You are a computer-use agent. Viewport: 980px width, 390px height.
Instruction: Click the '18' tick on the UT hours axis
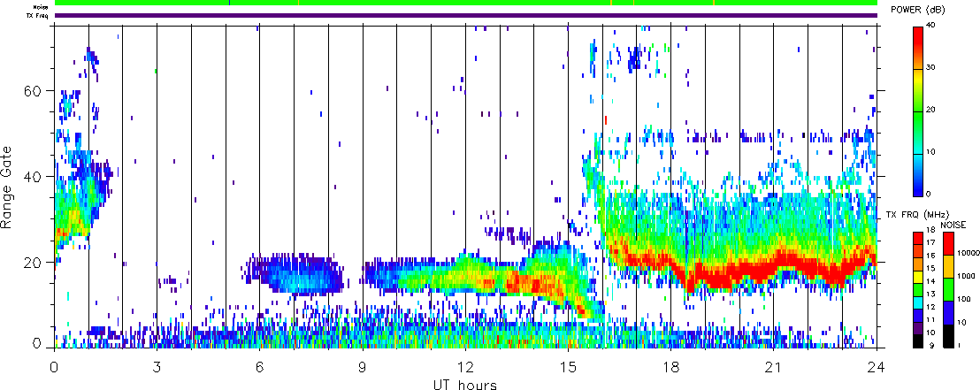[x=670, y=367]
